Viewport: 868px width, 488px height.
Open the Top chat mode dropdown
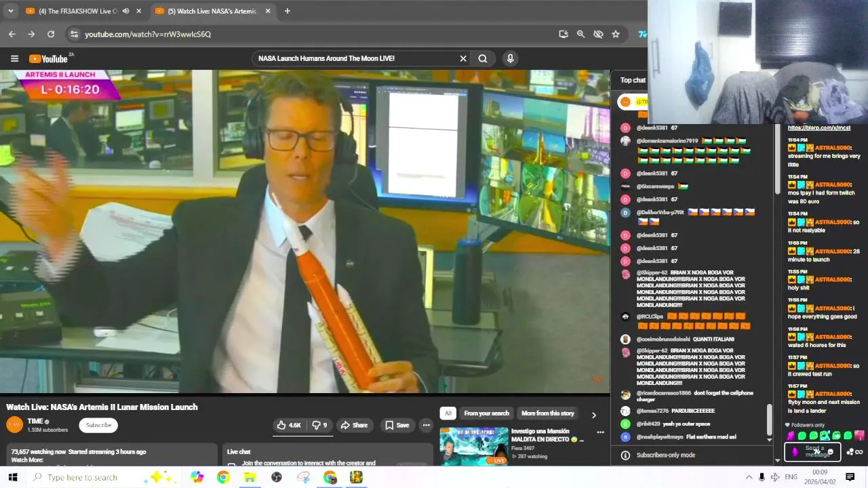[633, 80]
